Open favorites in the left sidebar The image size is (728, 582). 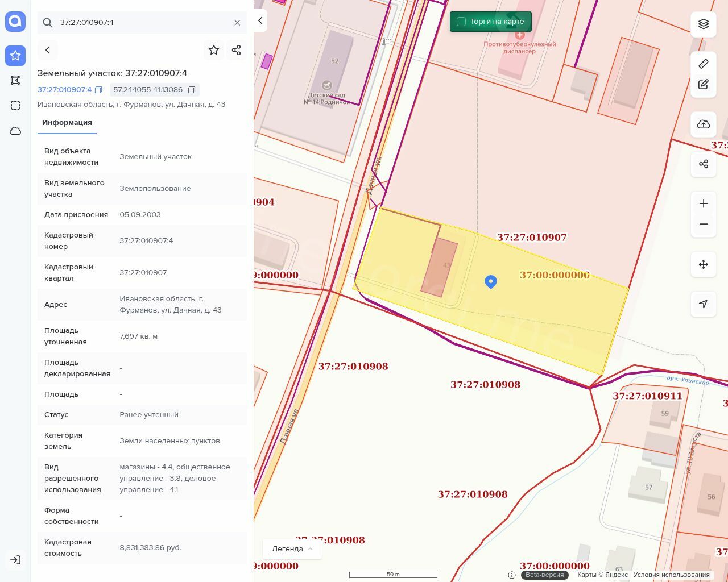(x=15, y=56)
